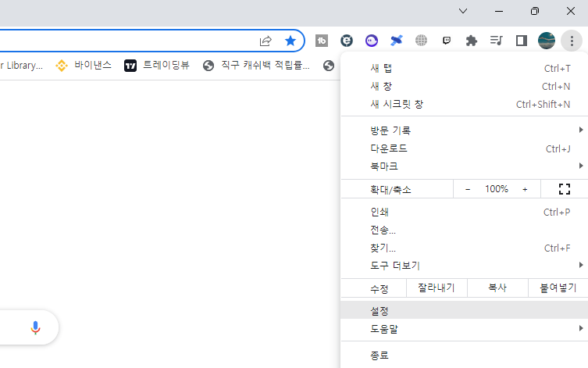Select 새 창 menu item
This screenshot has height=368, width=588.
[465, 86]
